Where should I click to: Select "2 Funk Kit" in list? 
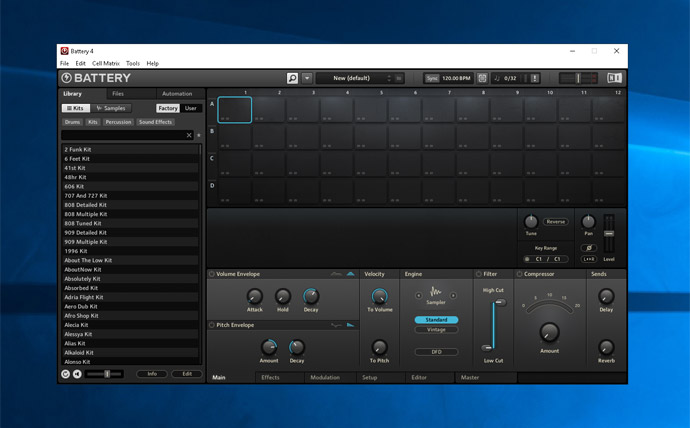pyautogui.click(x=130, y=150)
